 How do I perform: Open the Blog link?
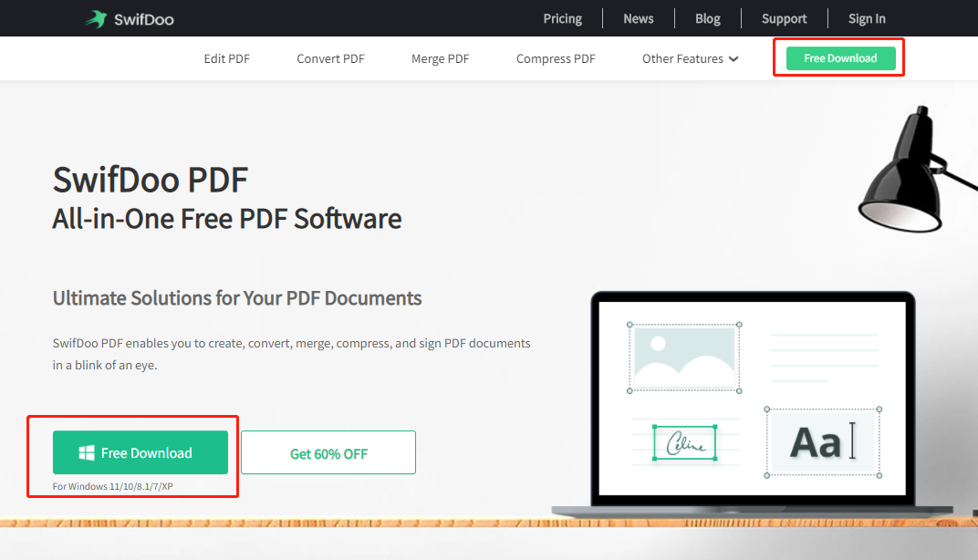pos(707,19)
